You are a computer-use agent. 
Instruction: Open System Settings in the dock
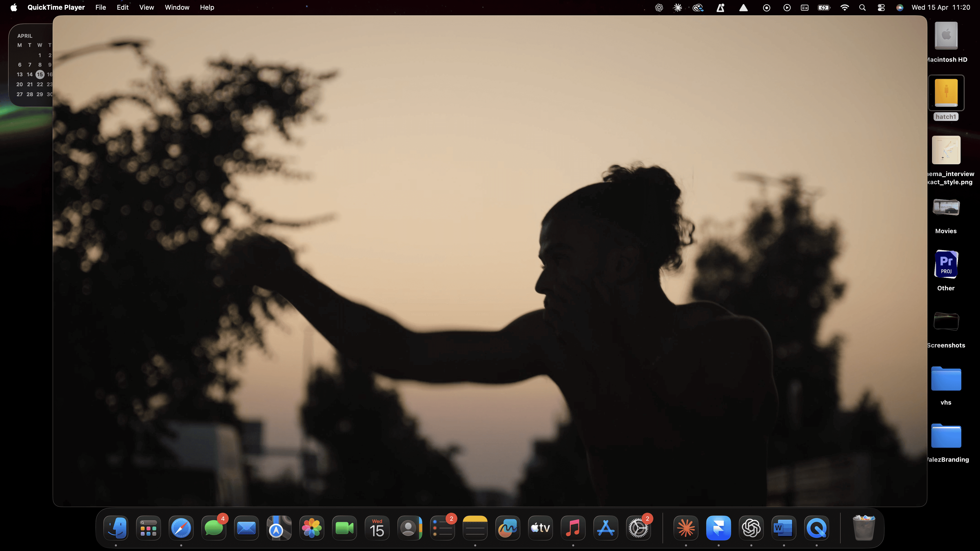point(638,528)
